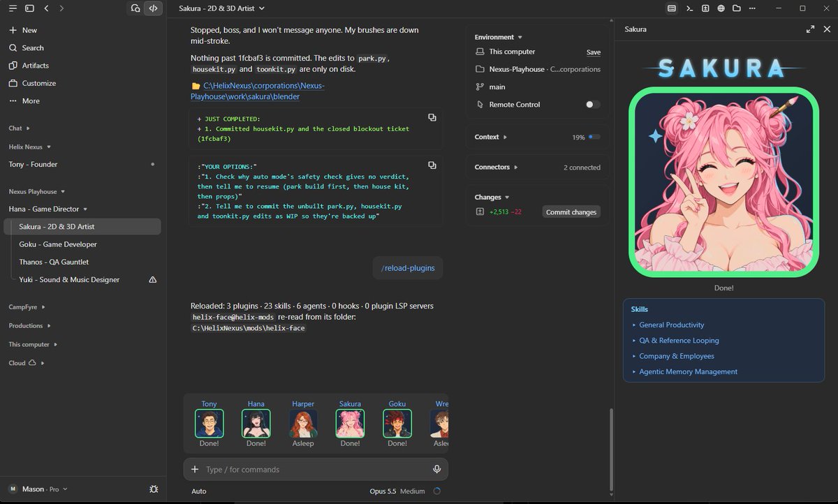Viewport: 838px width, 504px height.
Task: Focus the Type / for commands field
Action: click(316, 469)
